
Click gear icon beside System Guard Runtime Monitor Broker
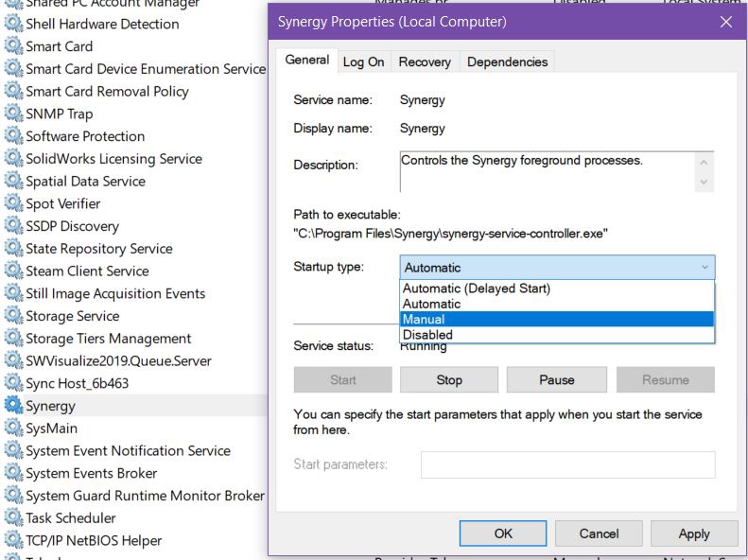coord(13,495)
